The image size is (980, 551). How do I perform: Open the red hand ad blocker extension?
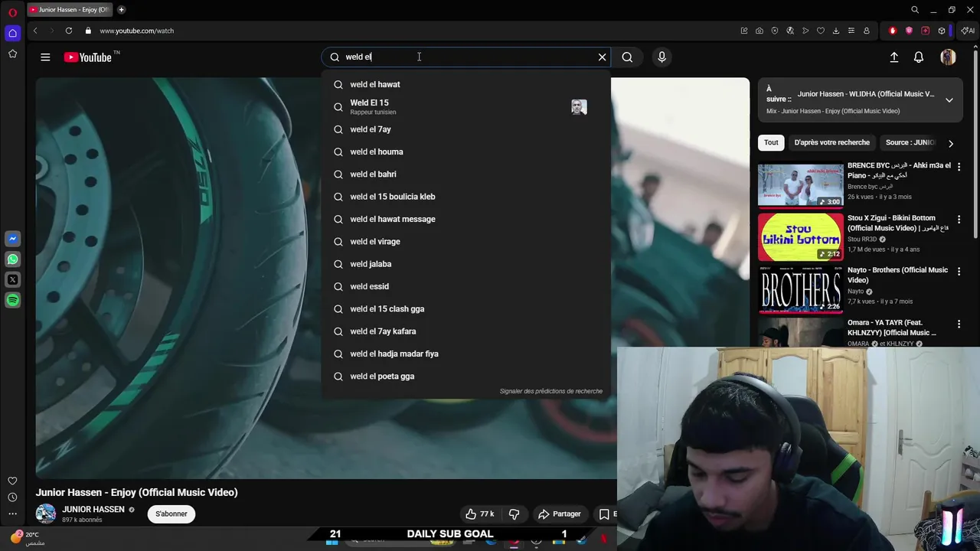pyautogui.click(x=893, y=31)
